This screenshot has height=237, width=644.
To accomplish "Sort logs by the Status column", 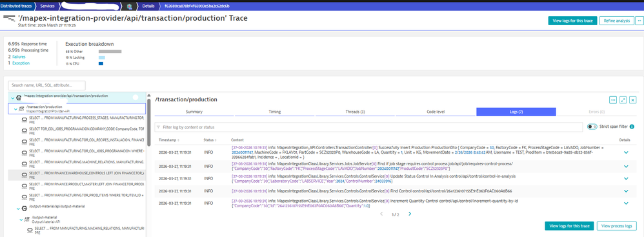I will [x=210, y=140].
